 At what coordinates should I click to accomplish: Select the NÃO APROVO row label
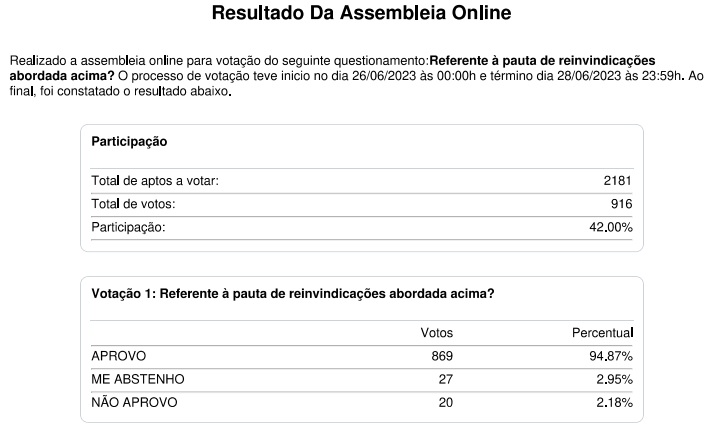click(134, 403)
